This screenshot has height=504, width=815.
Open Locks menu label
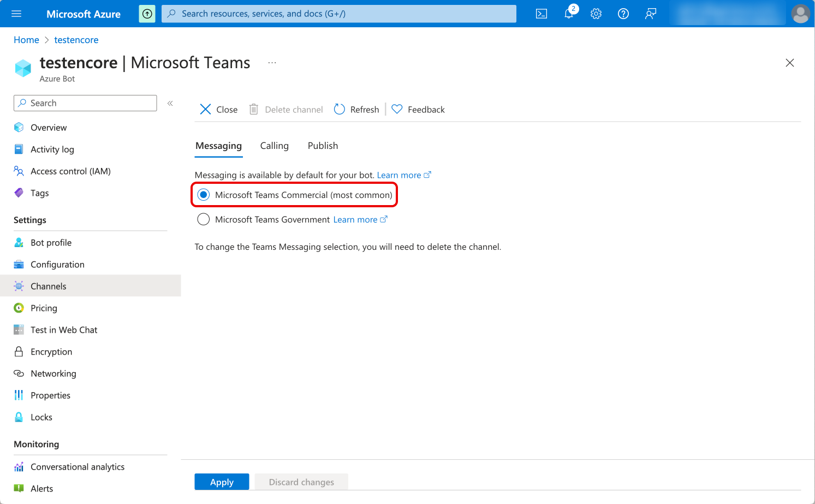[41, 417]
